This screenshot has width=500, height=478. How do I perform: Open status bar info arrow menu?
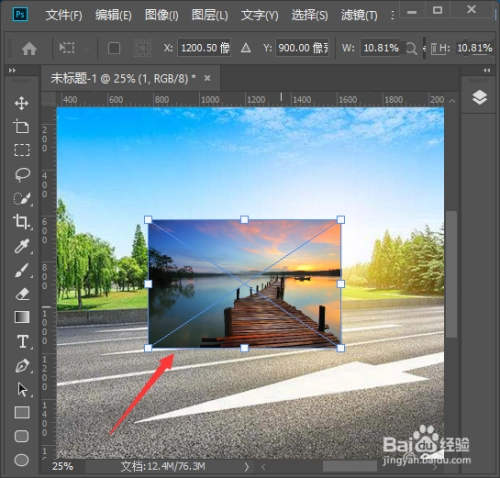247,467
